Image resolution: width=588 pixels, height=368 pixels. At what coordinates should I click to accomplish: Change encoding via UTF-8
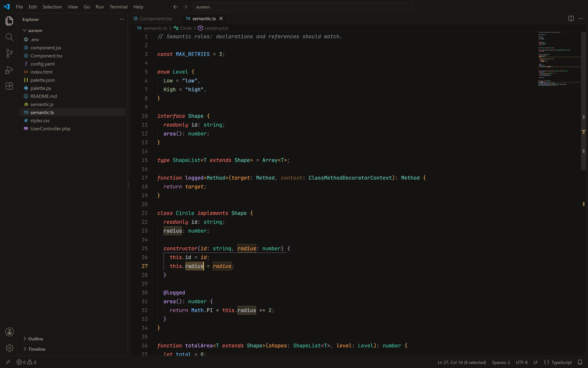522,362
